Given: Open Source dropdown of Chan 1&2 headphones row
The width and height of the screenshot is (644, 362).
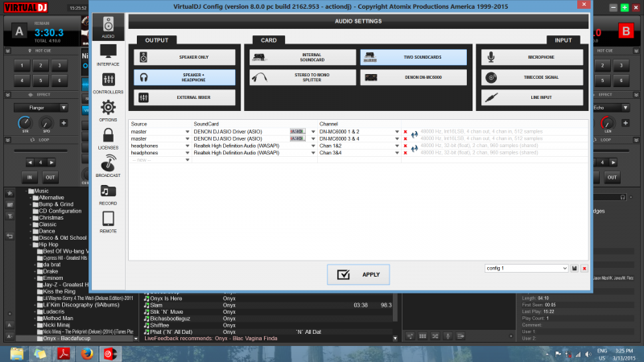Looking at the screenshot, I should 188,146.
